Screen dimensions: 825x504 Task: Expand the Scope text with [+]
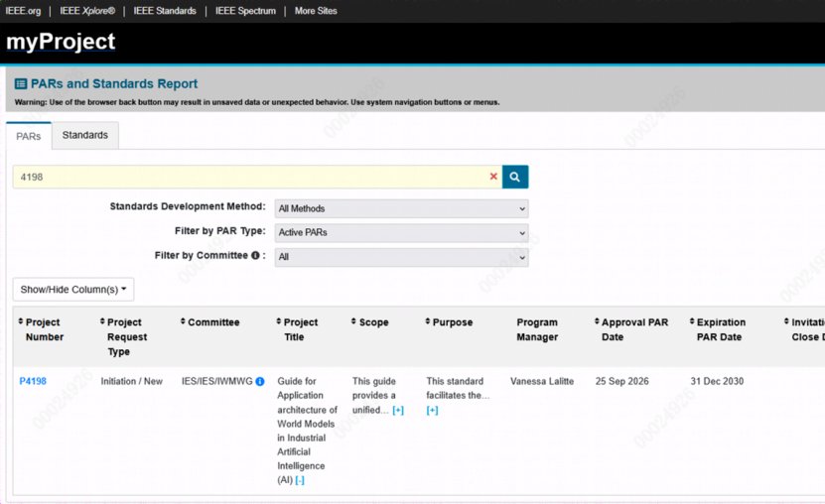click(x=398, y=411)
